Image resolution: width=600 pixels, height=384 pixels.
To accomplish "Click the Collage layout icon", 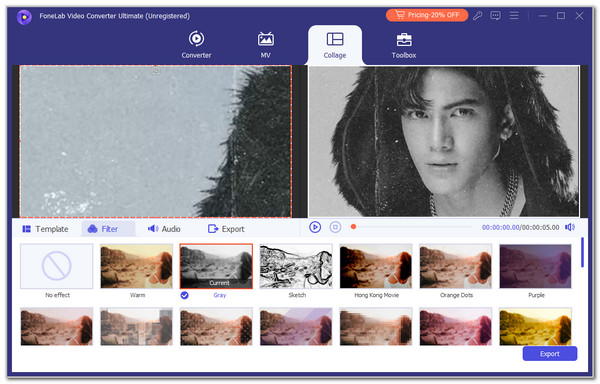I will 335,39.
